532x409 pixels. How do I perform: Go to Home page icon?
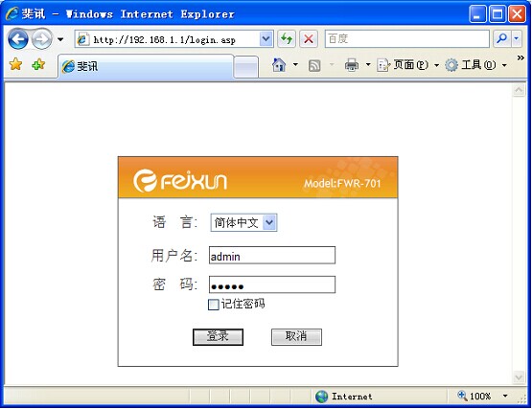pos(279,64)
